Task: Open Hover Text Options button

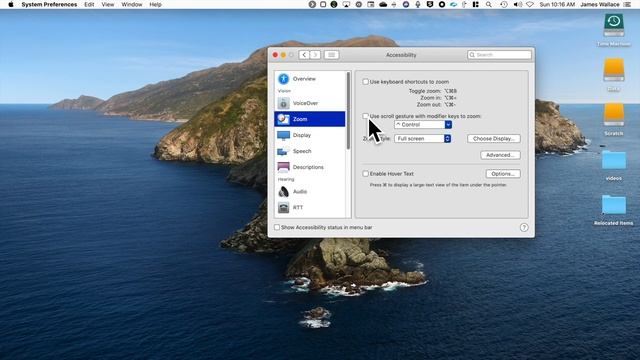Action: click(x=503, y=173)
